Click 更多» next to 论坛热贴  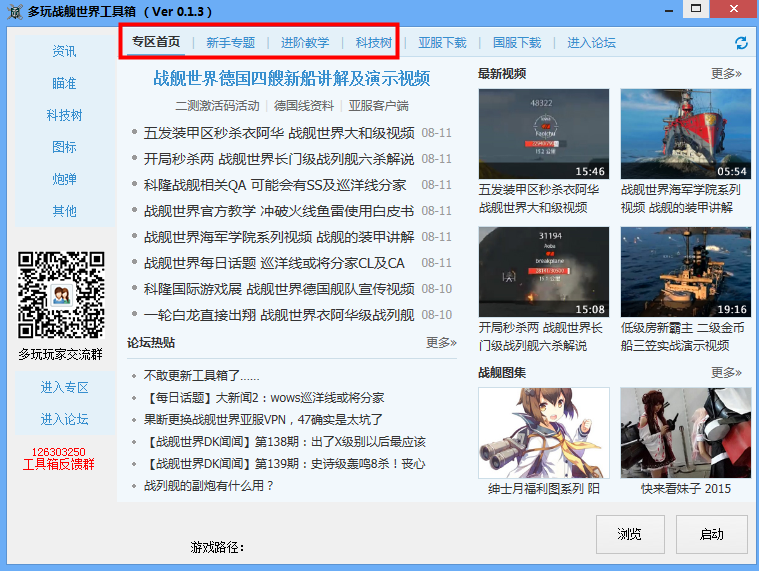[x=441, y=343]
